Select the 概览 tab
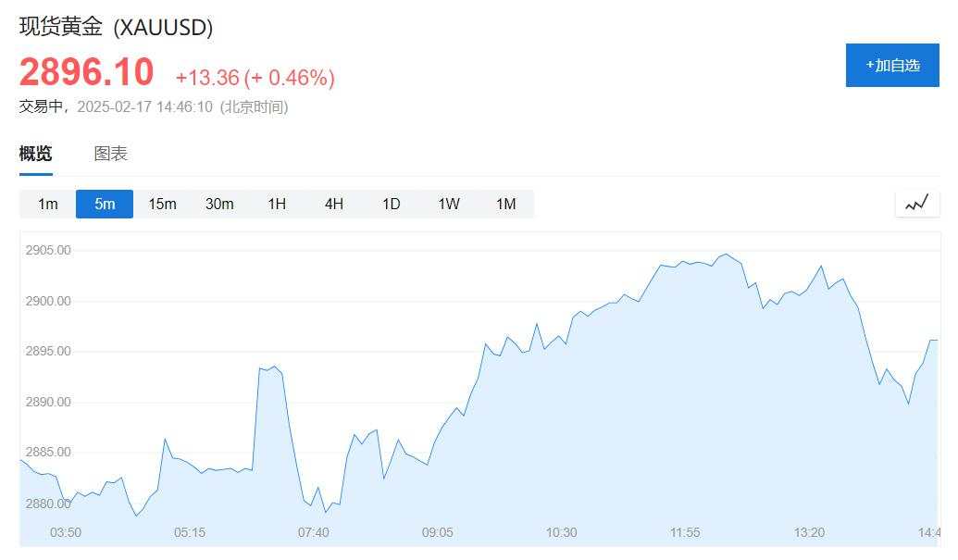Image resolution: width=958 pixels, height=560 pixels. [x=35, y=154]
